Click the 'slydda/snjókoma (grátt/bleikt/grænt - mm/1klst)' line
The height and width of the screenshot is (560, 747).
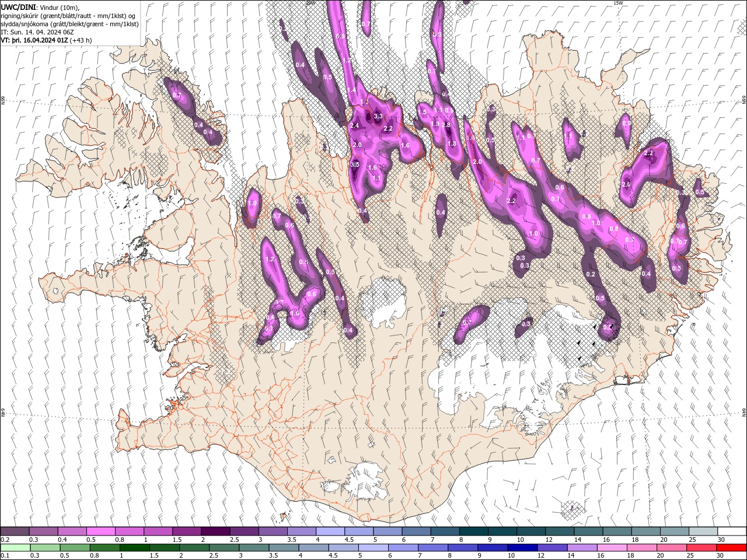(x=69, y=24)
